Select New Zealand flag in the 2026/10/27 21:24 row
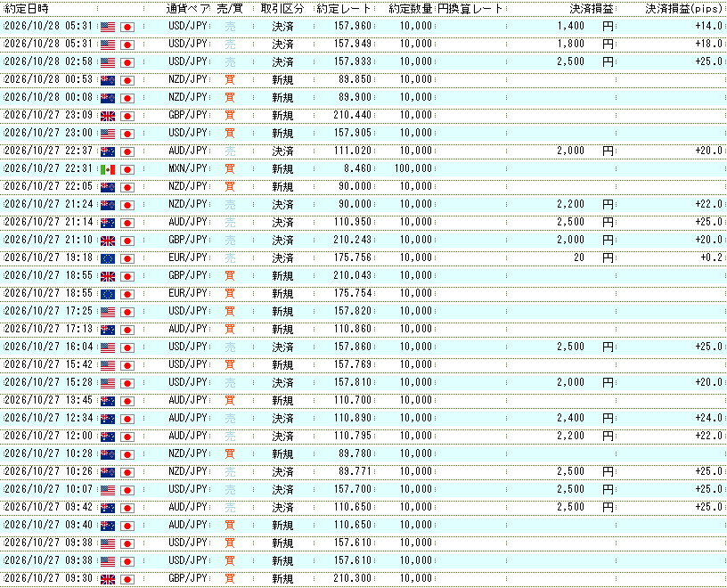The height and width of the screenshot is (588, 727). 108,205
